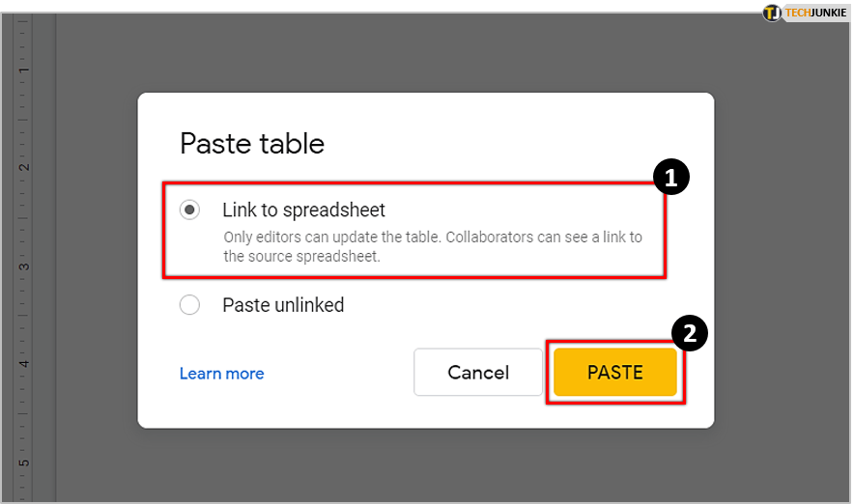Screen dimensions: 854x504
Task: Click the "Paste unlinked" label text
Action: click(283, 305)
